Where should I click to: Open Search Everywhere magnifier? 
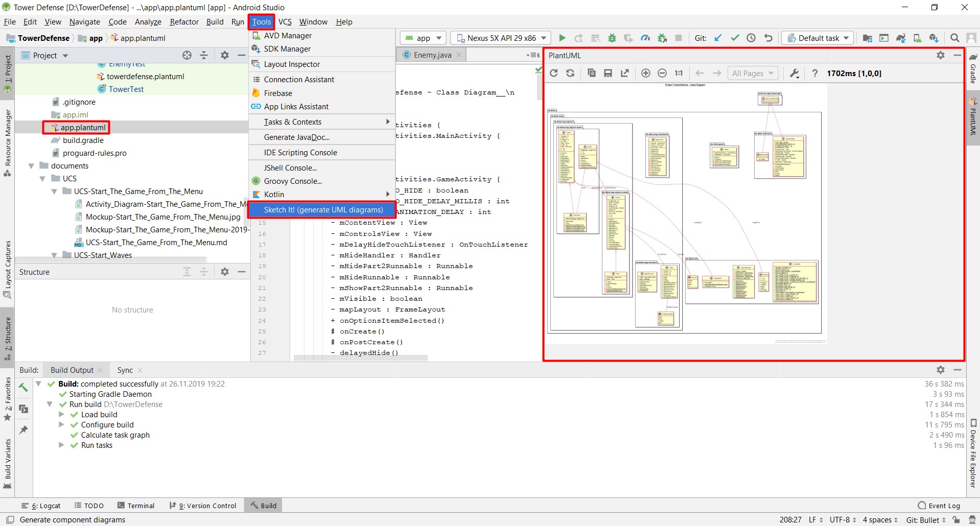point(954,38)
